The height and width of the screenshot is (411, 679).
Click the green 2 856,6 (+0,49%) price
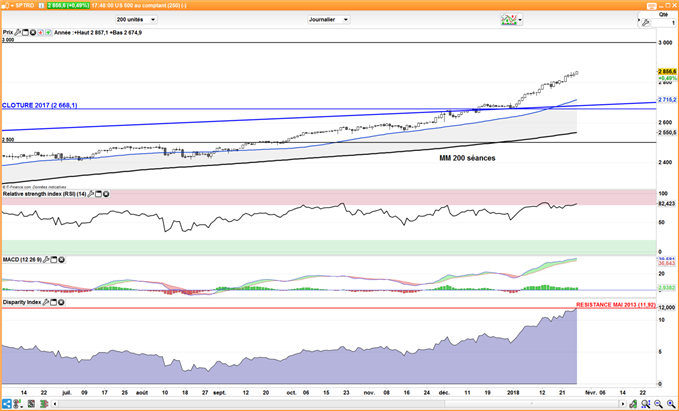point(68,6)
